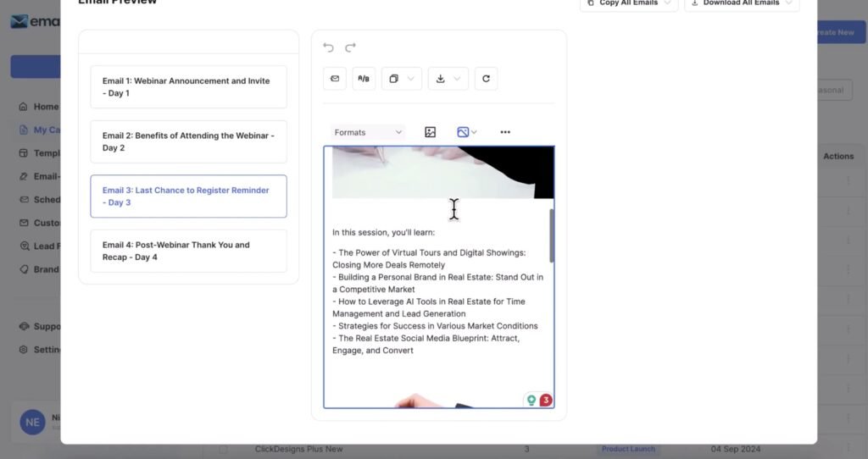Select Email 4: Post-Webinar Thank You and Recap
868x459 pixels.
coord(189,251)
